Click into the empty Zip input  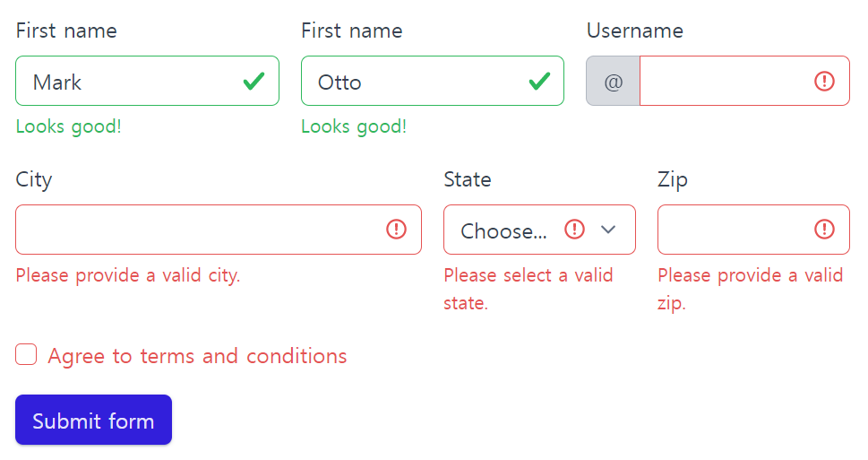tap(753, 230)
